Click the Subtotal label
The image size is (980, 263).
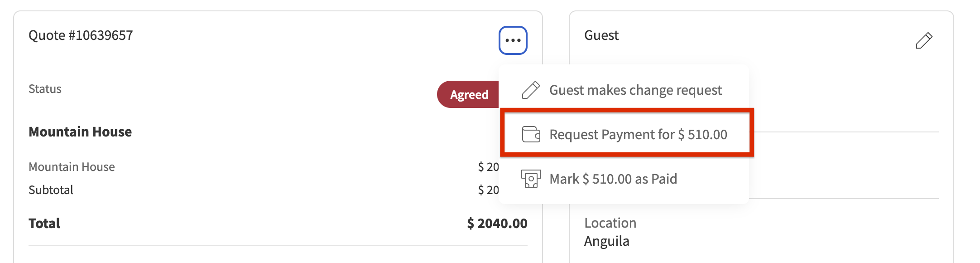click(51, 190)
